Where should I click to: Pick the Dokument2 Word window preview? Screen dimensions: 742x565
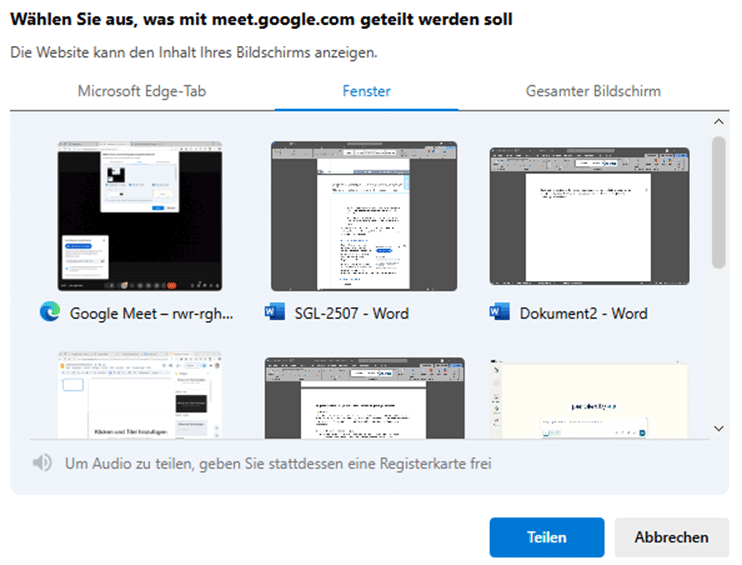[x=590, y=216]
